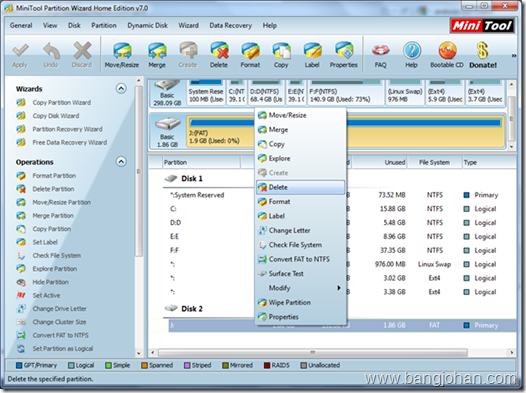The width and height of the screenshot is (526, 393).
Task: Click the Donate dollar icon
Action: click(x=483, y=55)
